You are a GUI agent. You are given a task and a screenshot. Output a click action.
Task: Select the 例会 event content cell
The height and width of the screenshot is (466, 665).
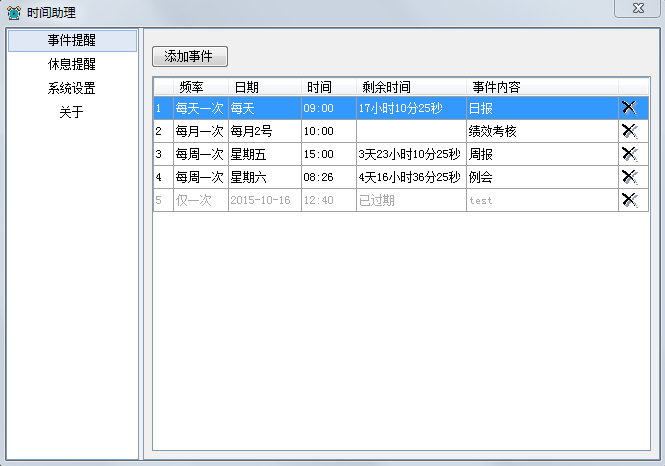(x=542, y=177)
